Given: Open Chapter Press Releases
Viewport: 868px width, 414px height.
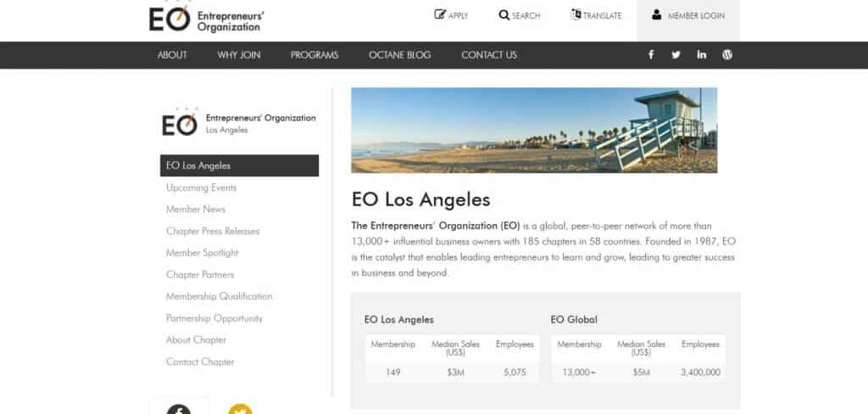Looking at the screenshot, I should click(213, 231).
